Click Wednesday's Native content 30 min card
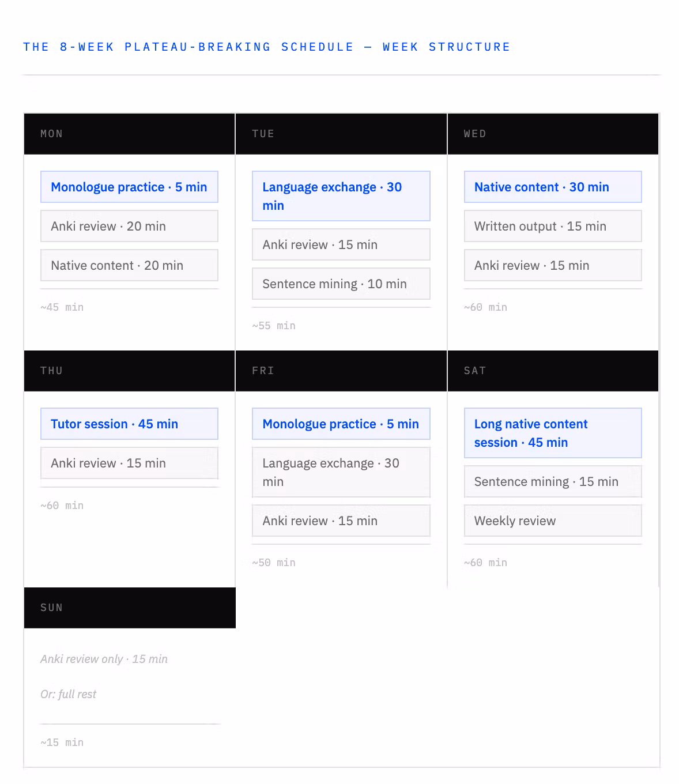The width and height of the screenshot is (679, 784). pyautogui.click(x=553, y=187)
